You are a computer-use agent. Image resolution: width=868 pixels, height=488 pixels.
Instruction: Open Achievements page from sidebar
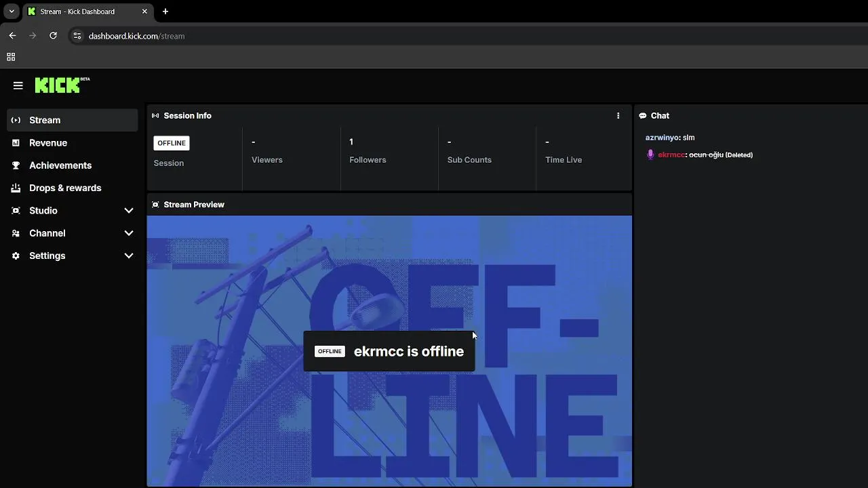pyautogui.click(x=73, y=165)
